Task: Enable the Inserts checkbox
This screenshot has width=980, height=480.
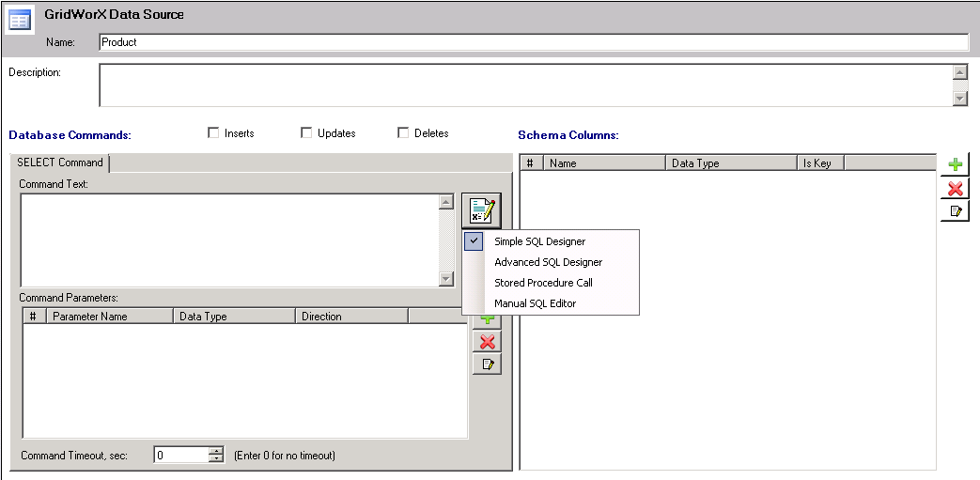Action: (213, 132)
